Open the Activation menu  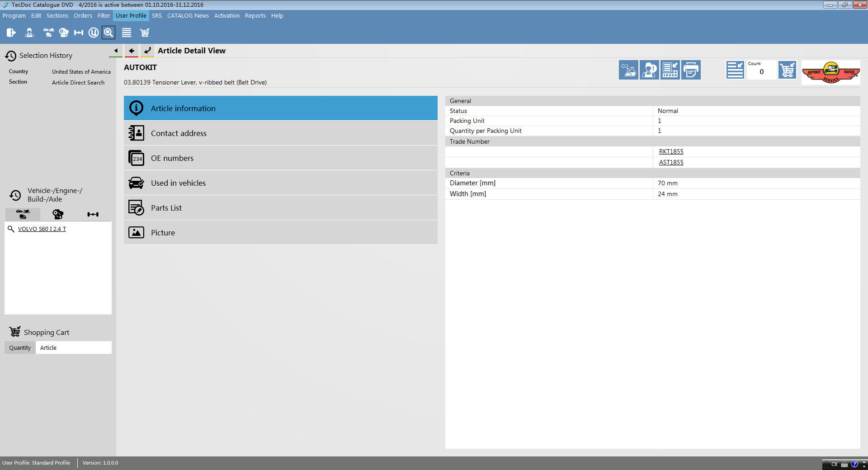point(227,15)
